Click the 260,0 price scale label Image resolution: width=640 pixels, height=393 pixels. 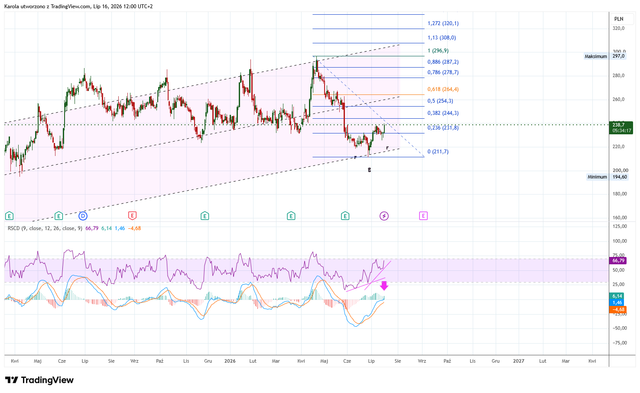click(x=618, y=99)
